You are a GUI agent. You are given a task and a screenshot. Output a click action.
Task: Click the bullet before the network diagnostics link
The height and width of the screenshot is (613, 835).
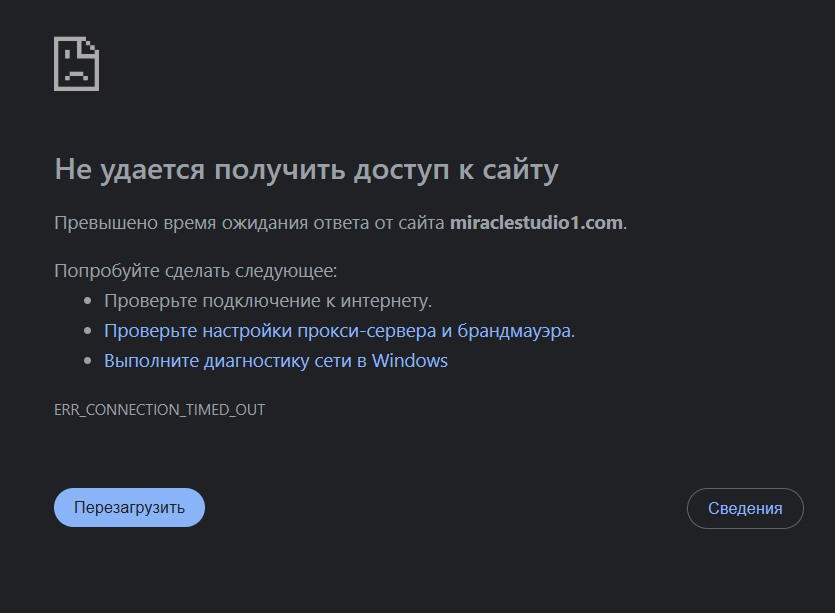tap(88, 360)
